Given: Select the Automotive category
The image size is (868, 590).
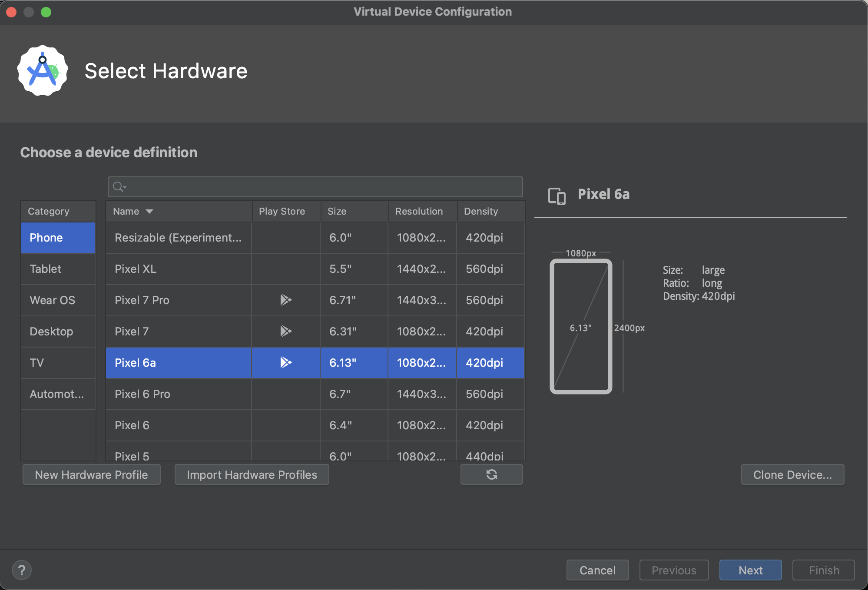Looking at the screenshot, I should 57,394.
